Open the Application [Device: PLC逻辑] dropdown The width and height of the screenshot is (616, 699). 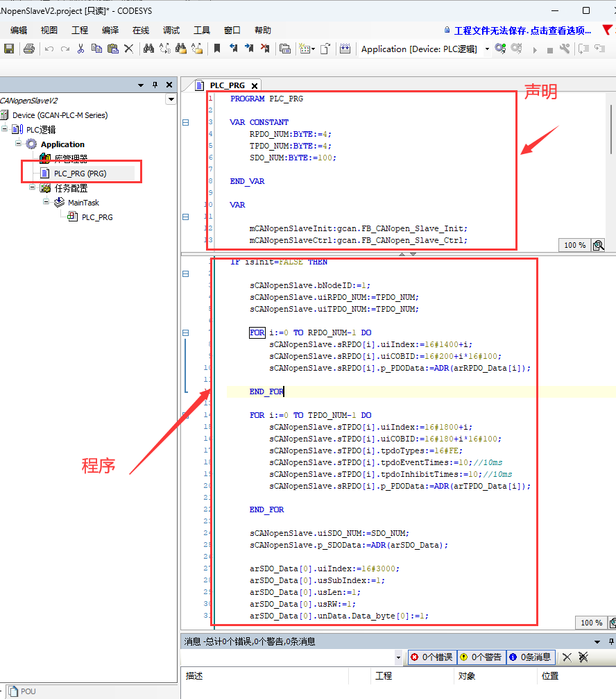[x=487, y=49]
